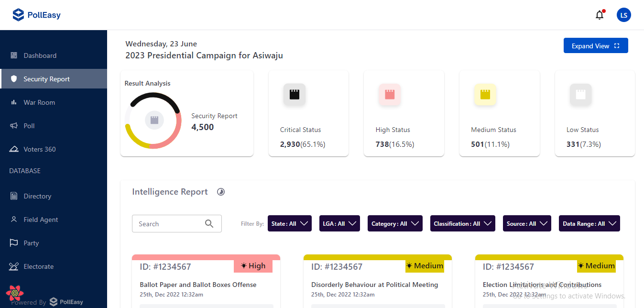
Task: Open the Category filter dropdown
Action: 395,223
